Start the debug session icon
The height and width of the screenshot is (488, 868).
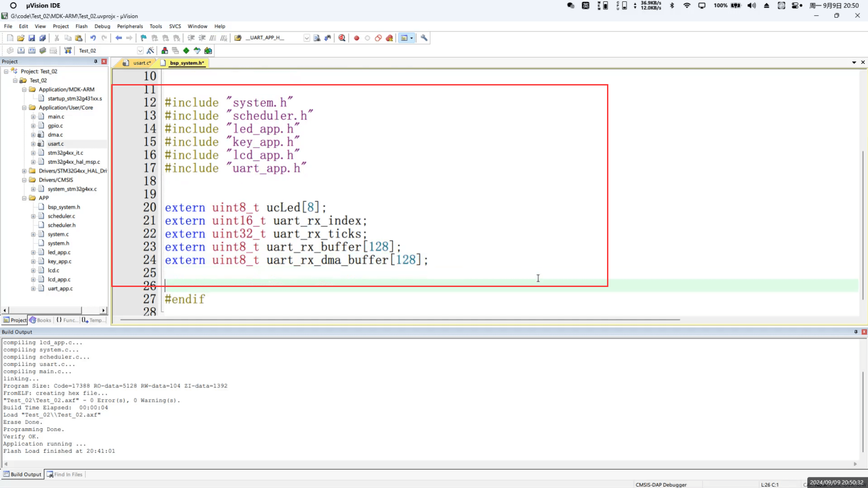click(342, 38)
